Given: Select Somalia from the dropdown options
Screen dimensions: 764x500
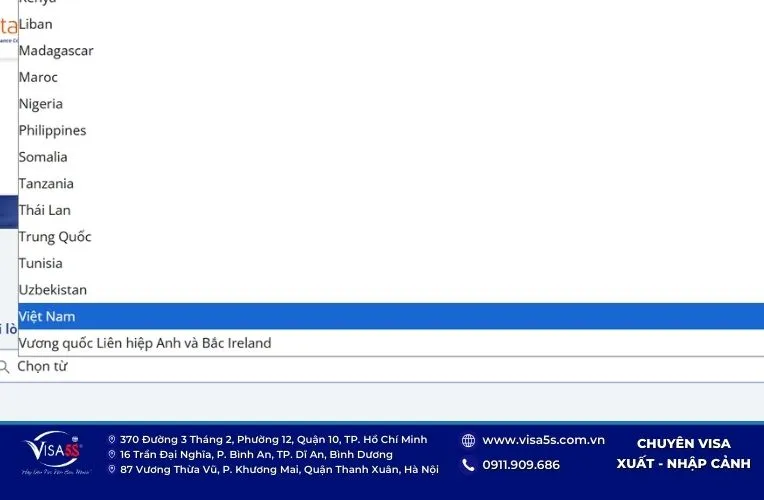Looking at the screenshot, I should pos(391,157).
